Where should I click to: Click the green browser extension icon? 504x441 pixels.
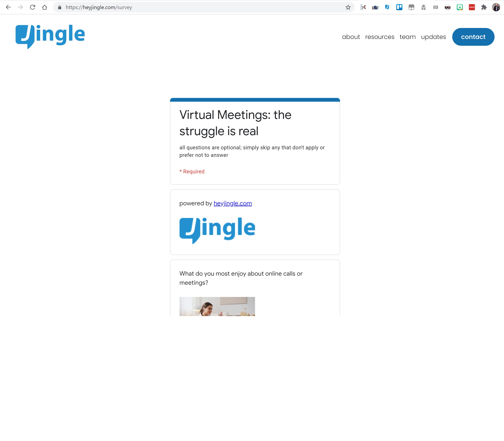459,7
